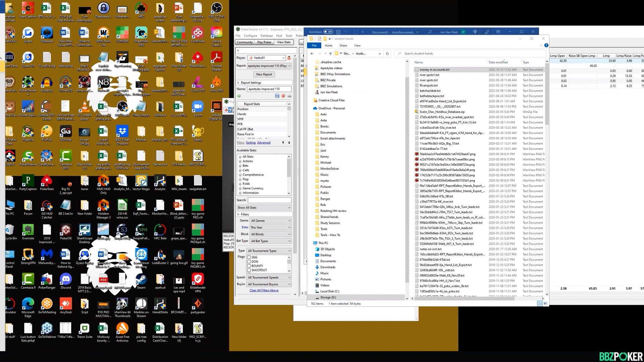Check the BOUNTY tournament flag

(x=250, y=265)
